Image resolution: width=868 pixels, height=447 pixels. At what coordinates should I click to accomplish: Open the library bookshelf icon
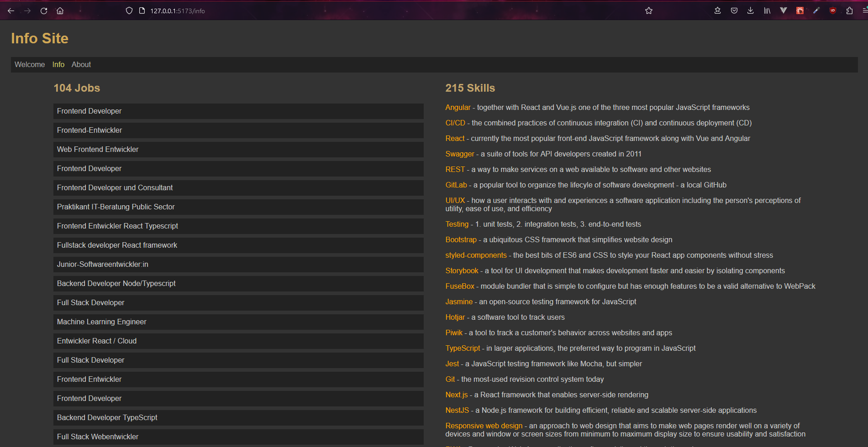[767, 11]
